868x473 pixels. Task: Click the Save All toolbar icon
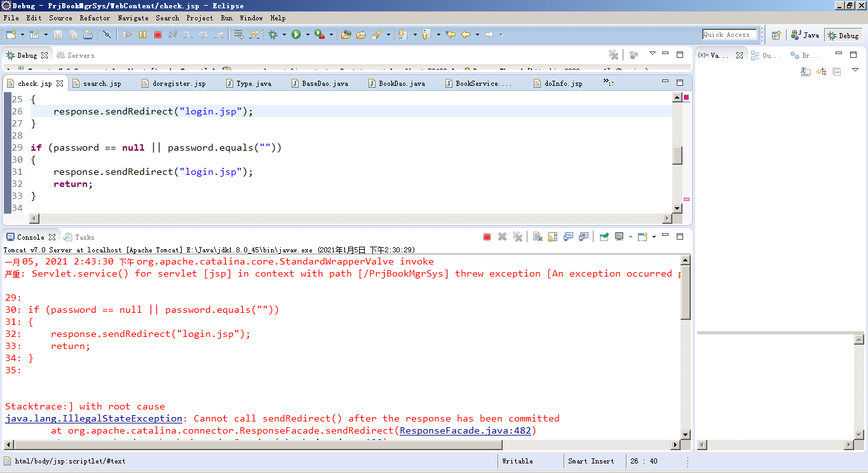coord(74,35)
